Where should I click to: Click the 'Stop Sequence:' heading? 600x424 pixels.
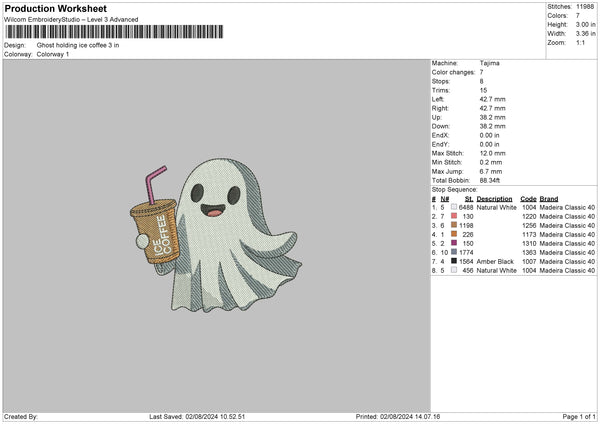tap(455, 190)
